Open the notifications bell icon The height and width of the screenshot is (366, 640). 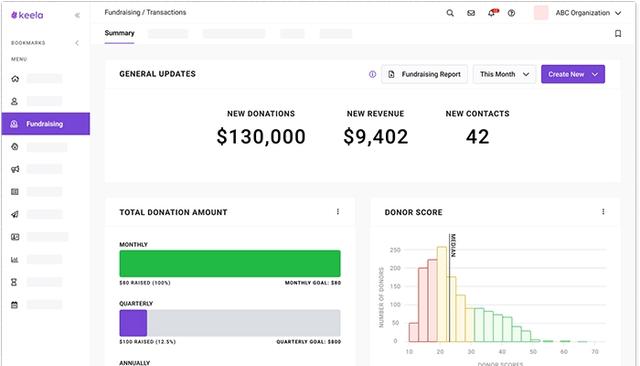[492, 13]
